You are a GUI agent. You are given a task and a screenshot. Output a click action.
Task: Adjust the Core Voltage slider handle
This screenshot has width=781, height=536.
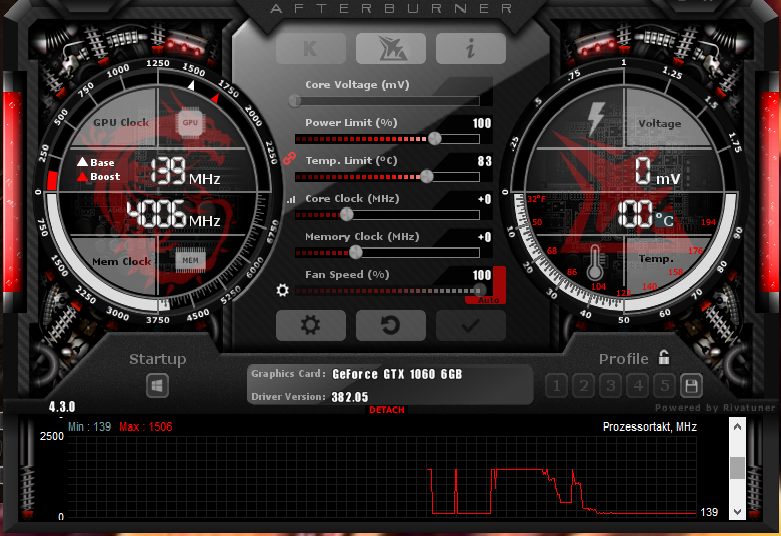[295, 101]
